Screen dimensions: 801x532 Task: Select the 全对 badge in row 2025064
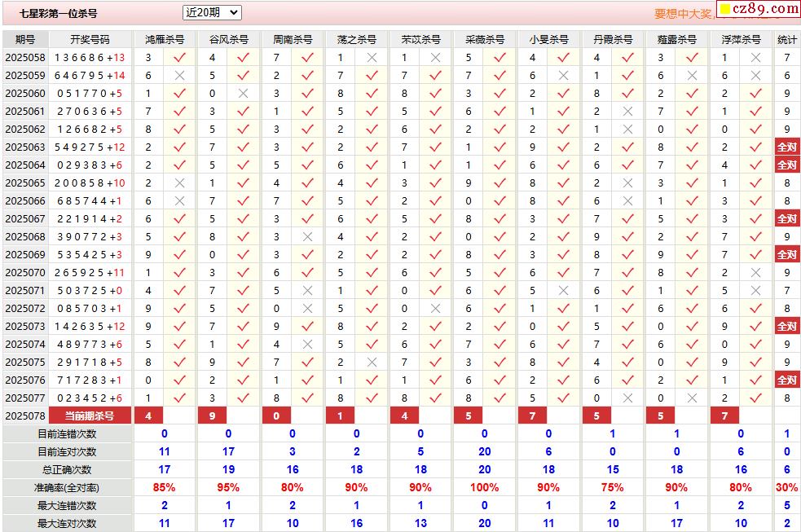[786, 165]
